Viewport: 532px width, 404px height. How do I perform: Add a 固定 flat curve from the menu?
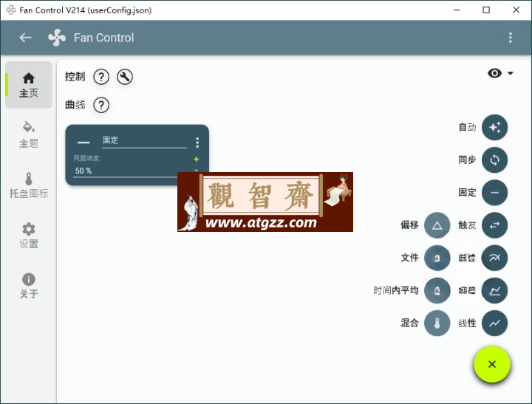(494, 193)
